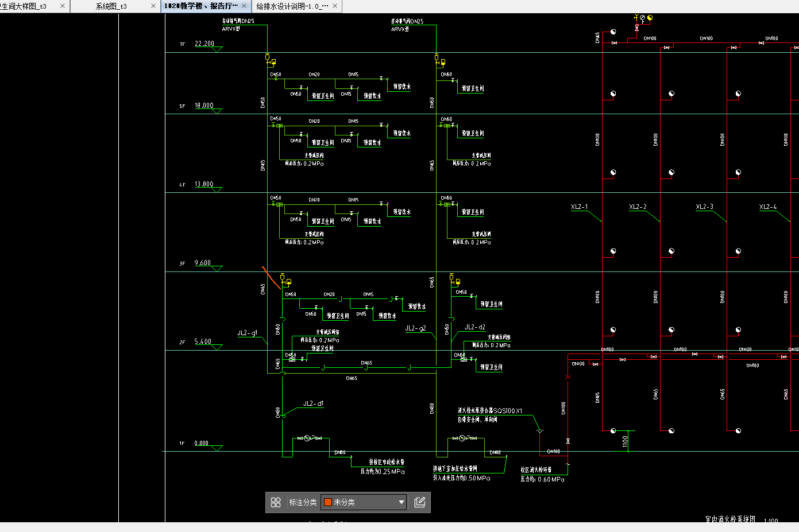Select the 9.600 elevation value
This screenshot has width=799, height=532.
(203, 263)
